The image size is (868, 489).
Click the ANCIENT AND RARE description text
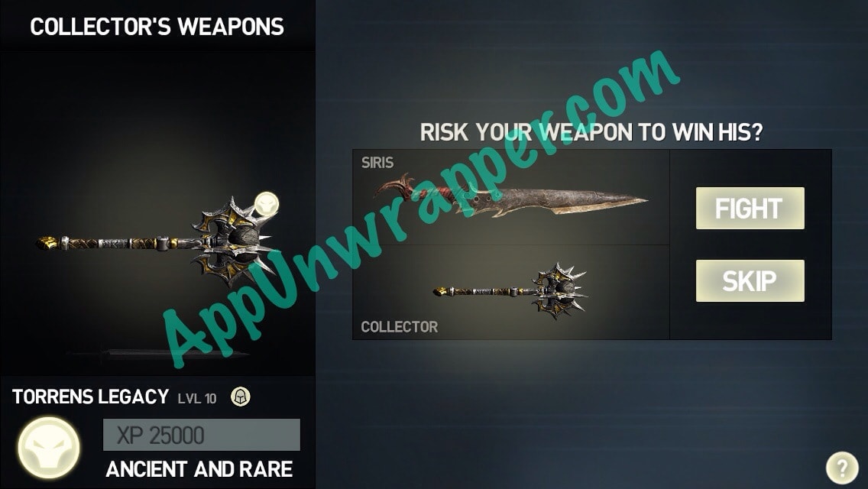pos(199,469)
